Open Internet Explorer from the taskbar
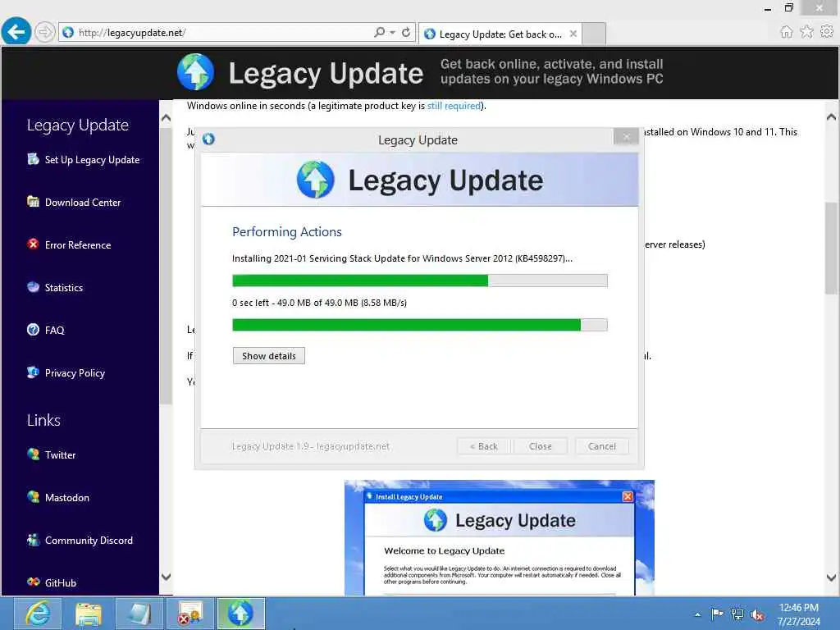This screenshot has height=630, width=840. click(x=38, y=614)
